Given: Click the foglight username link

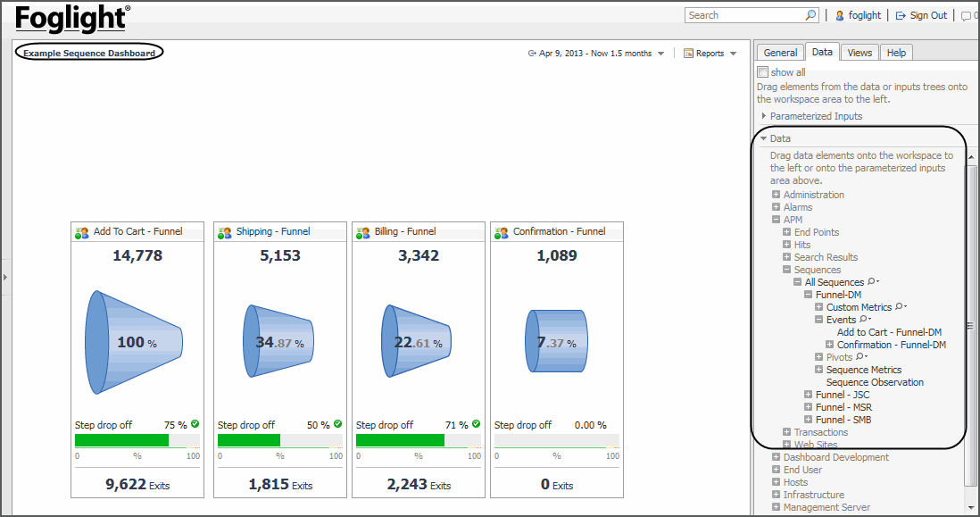Looking at the screenshot, I should pyautogui.click(x=864, y=16).
